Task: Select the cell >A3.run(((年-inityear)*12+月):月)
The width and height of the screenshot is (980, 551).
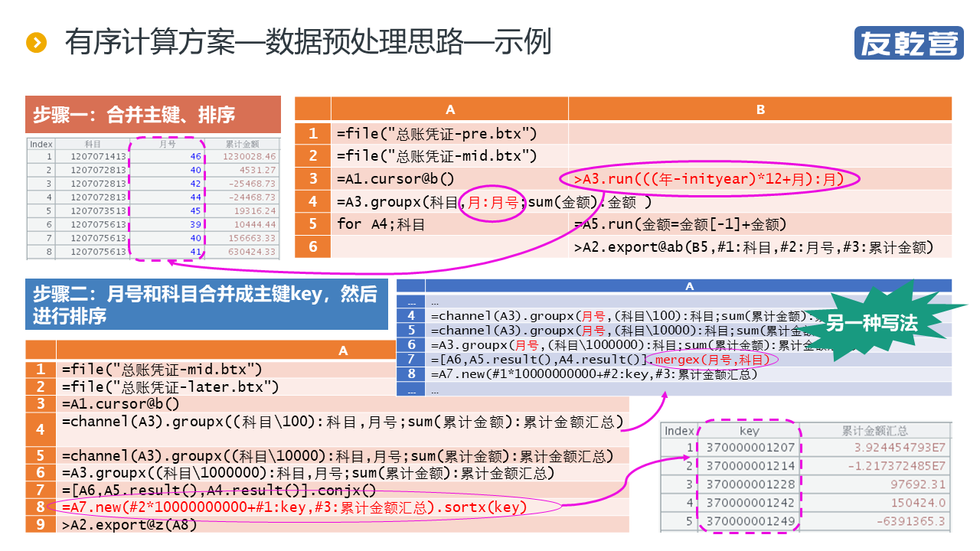Action: [760, 179]
